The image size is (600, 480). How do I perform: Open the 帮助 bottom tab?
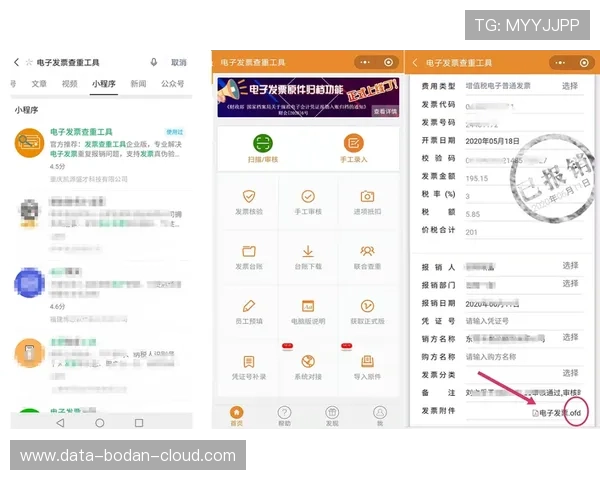[284, 416]
